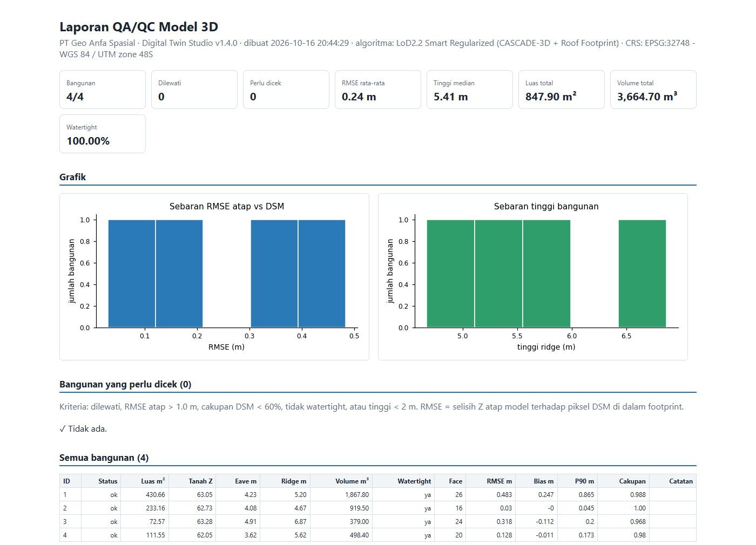Select the Bangunan card value "4/4"
756x545 pixels.
pos(75,97)
